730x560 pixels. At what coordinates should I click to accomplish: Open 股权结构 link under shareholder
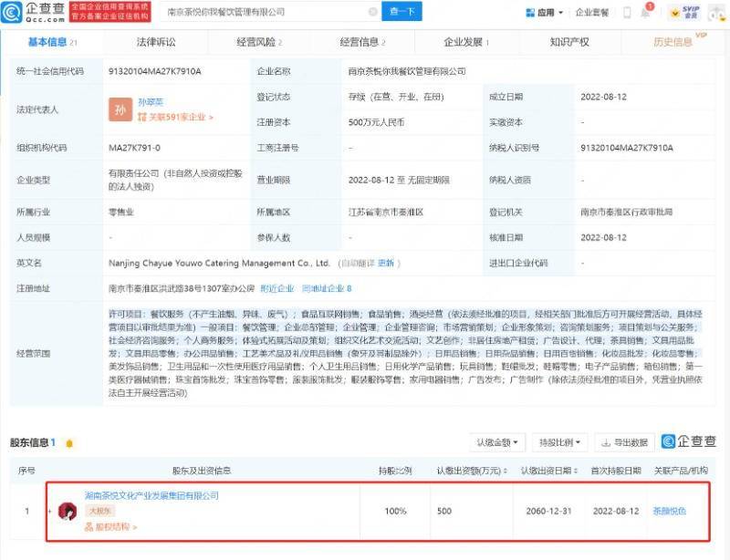click(110, 527)
